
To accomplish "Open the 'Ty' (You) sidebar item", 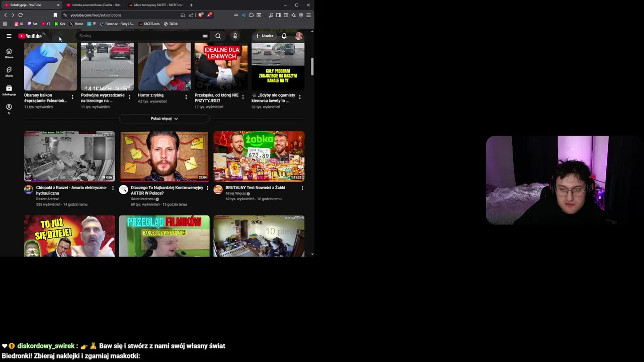I will coord(9,109).
